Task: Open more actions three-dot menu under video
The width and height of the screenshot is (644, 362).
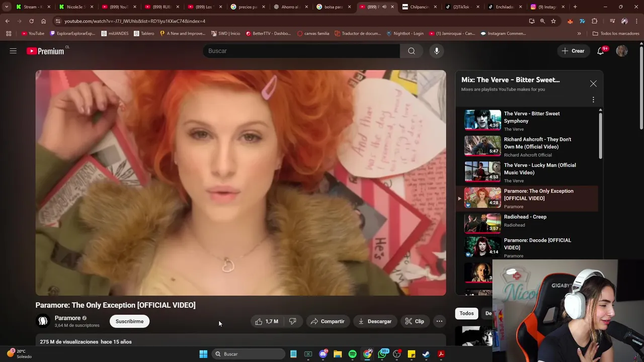Action: [x=439, y=321]
